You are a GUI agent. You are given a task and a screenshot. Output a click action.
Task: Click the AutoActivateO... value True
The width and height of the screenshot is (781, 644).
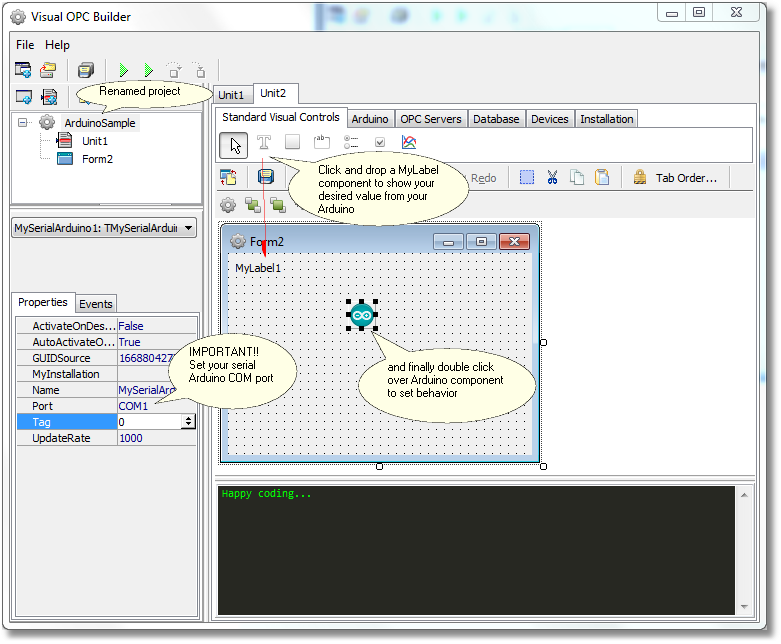(130, 342)
